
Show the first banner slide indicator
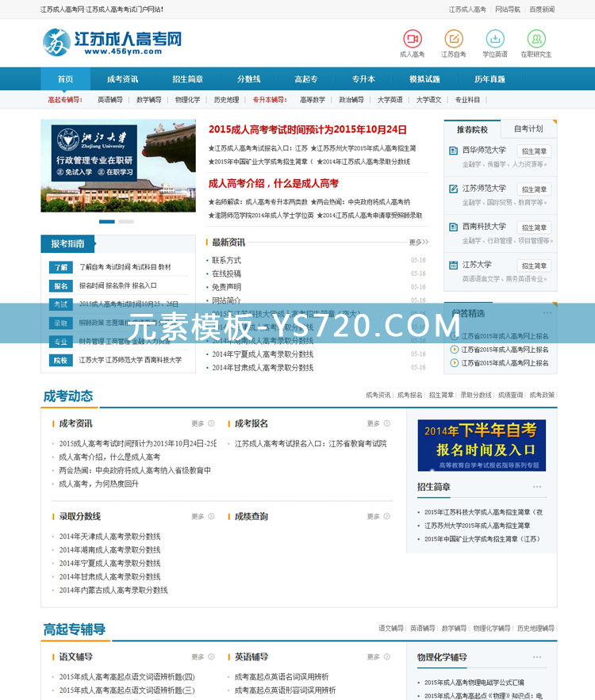(x=107, y=221)
